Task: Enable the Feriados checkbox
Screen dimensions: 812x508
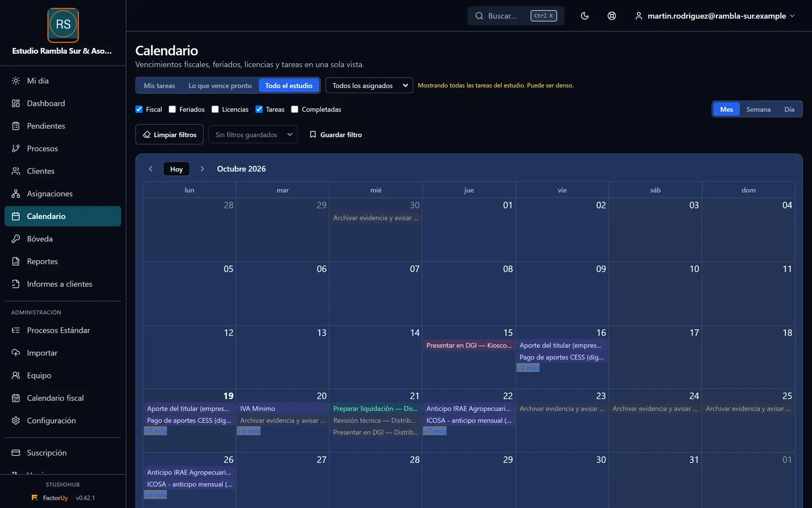Action: 173,110
